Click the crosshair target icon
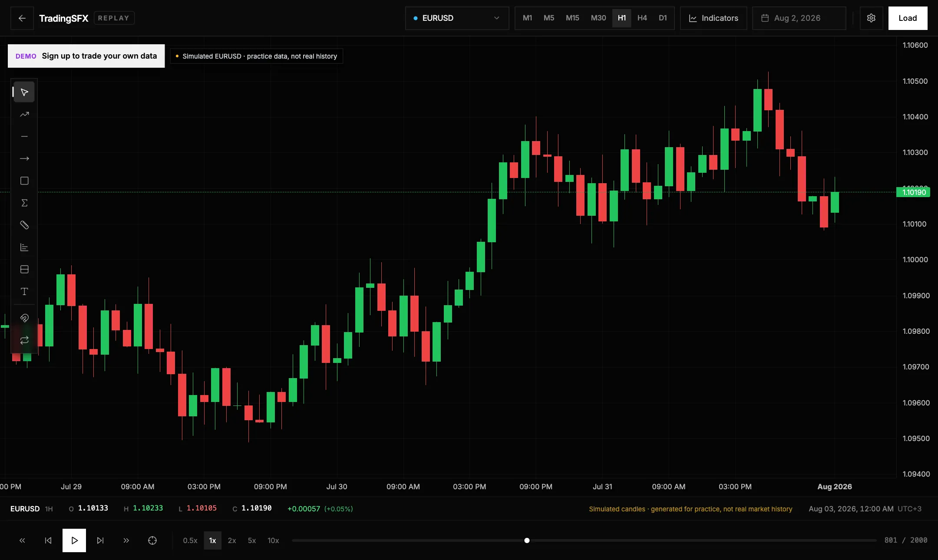 tap(152, 540)
